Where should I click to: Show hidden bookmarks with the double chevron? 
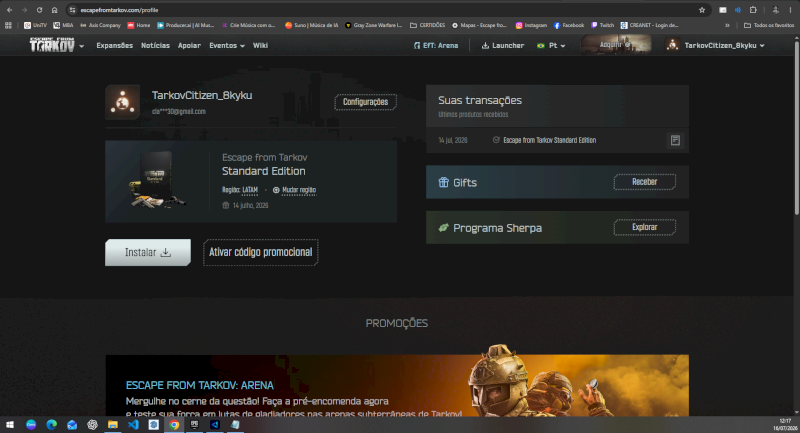click(727, 25)
